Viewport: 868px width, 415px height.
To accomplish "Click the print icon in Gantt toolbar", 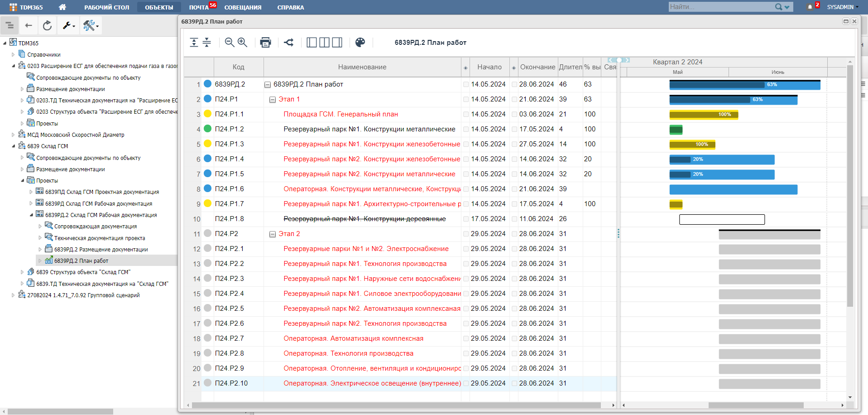I will coord(265,43).
